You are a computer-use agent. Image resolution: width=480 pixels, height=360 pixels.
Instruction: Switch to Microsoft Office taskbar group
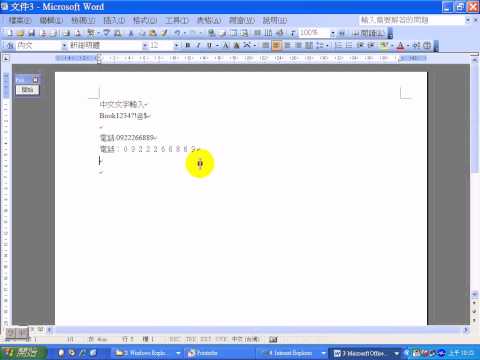(366, 353)
